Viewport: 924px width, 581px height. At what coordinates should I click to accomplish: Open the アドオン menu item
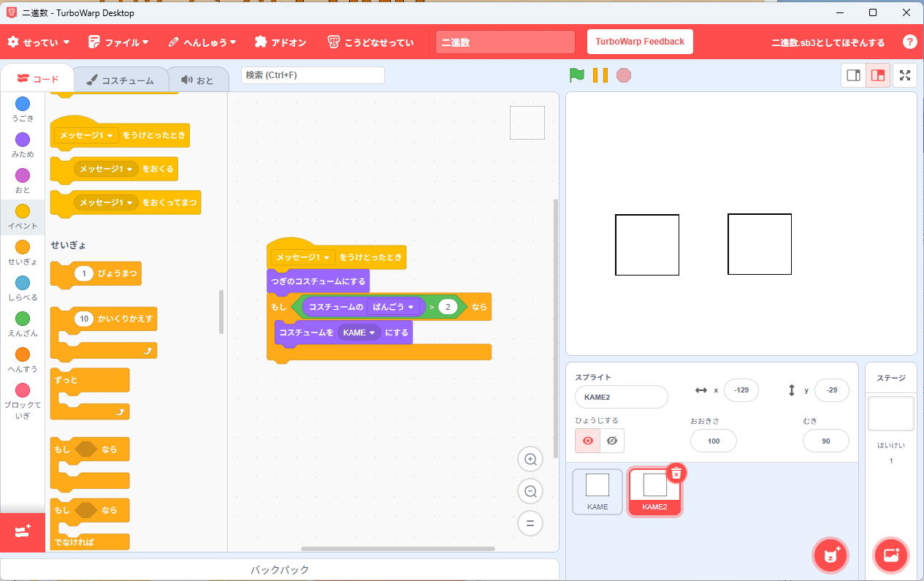(280, 42)
